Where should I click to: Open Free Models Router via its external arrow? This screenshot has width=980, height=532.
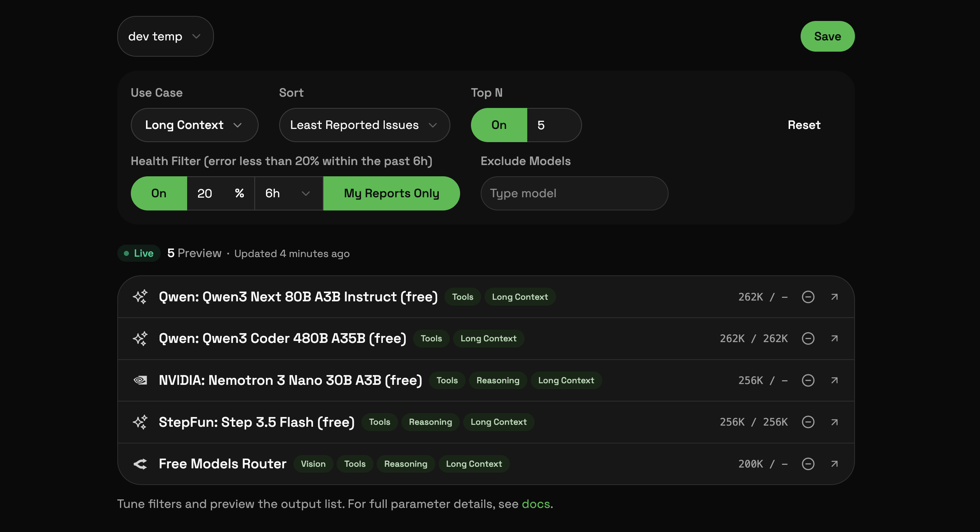coord(834,464)
